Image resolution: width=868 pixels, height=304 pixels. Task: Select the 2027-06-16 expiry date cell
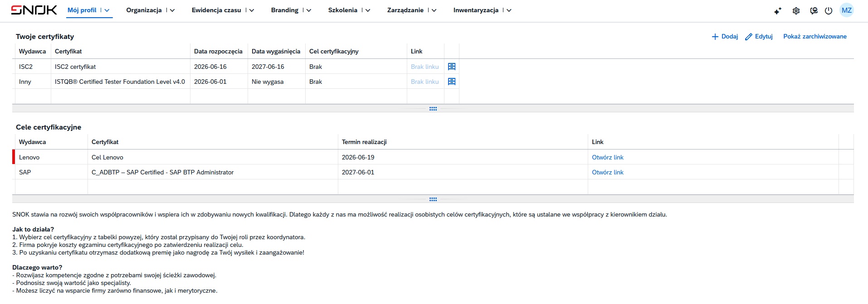click(x=277, y=67)
